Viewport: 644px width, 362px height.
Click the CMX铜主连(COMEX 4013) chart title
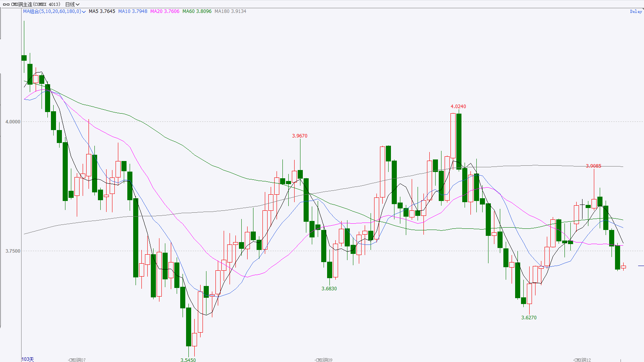pos(36,4)
